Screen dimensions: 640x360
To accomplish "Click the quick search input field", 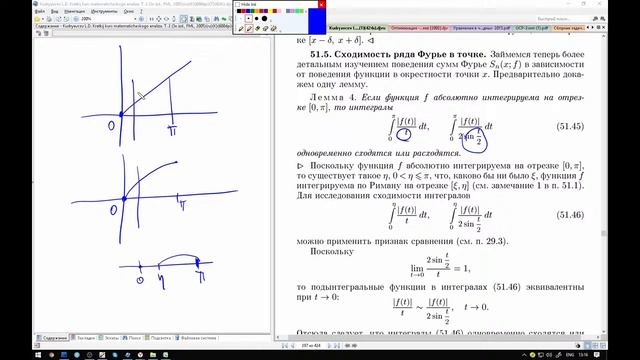I will [x=563, y=19].
